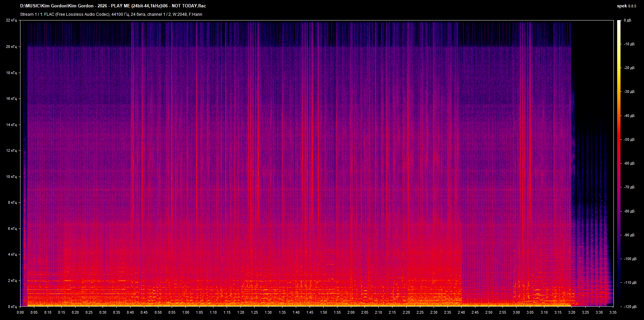Click the 2:00 time marker
The height and width of the screenshot is (320, 644).
pos(351,312)
